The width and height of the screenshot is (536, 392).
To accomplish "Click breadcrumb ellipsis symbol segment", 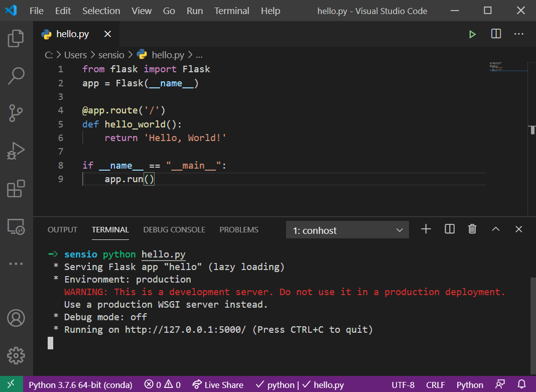I will (199, 55).
